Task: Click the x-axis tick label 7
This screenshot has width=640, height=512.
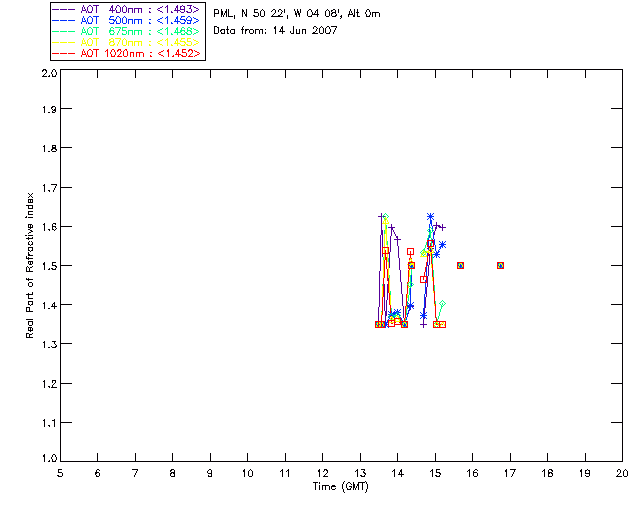Action: click(x=135, y=473)
